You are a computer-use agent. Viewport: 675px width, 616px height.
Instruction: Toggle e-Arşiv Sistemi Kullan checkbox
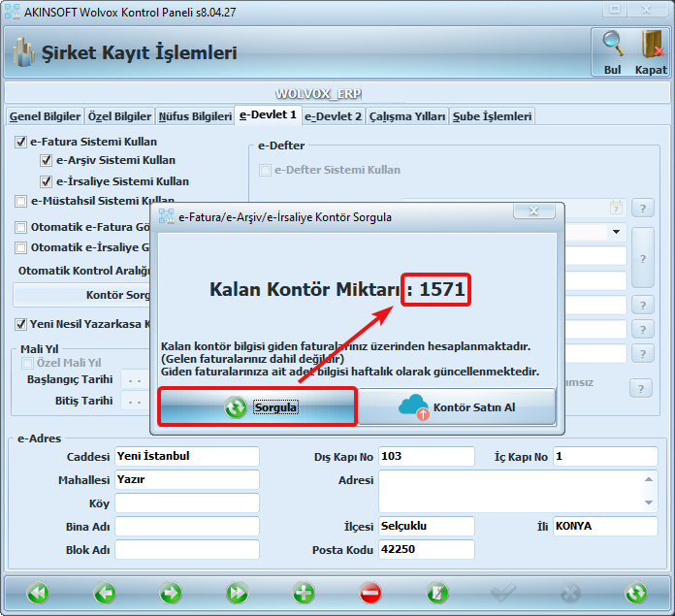[46, 161]
